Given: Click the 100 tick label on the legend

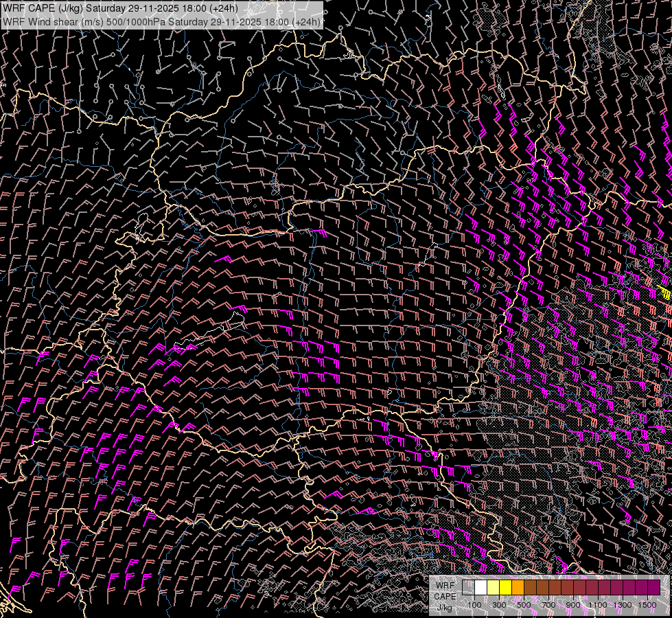Looking at the screenshot, I should click(x=474, y=604).
